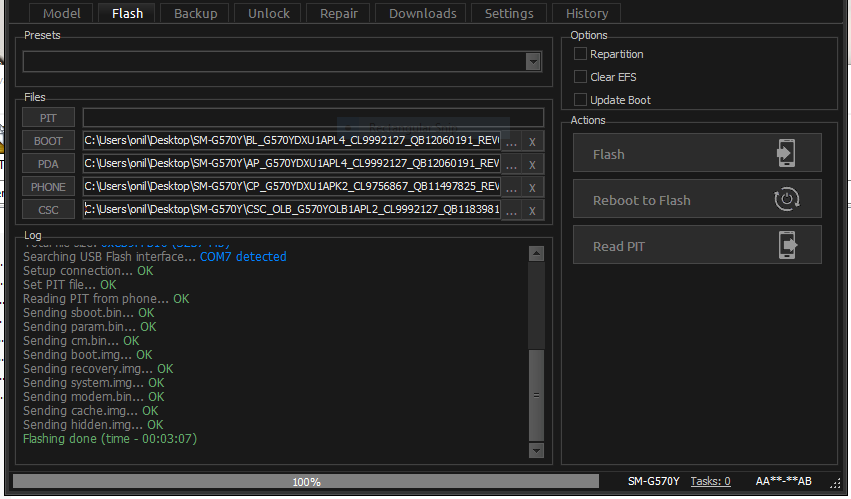Viewport: 851px width, 499px height.
Task: Click the 'COM7 detected' log text
Action: coord(243,257)
